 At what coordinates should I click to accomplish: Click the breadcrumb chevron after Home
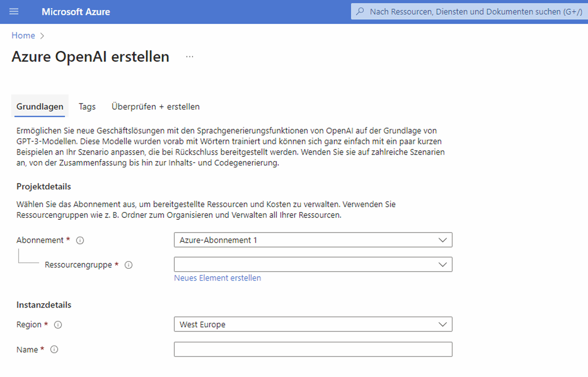[42, 36]
